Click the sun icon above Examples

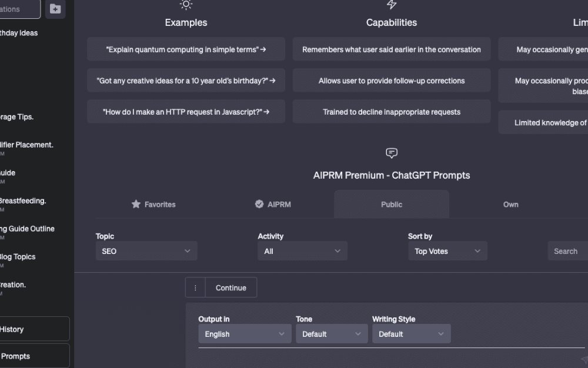(186, 5)
